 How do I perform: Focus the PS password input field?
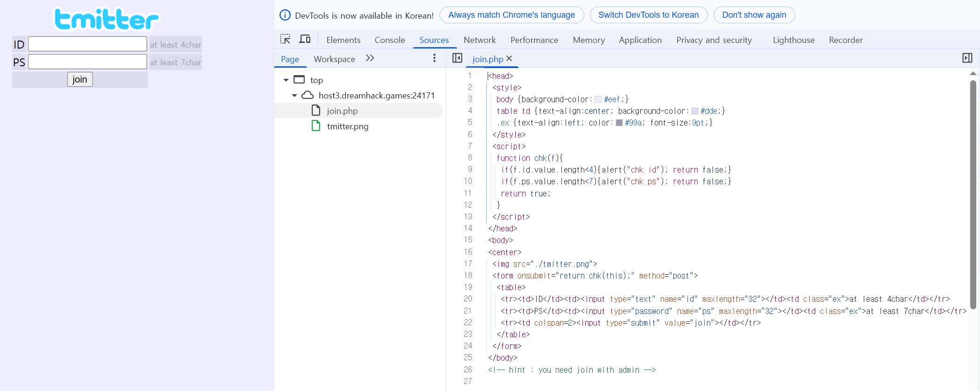tap(87, 62)
